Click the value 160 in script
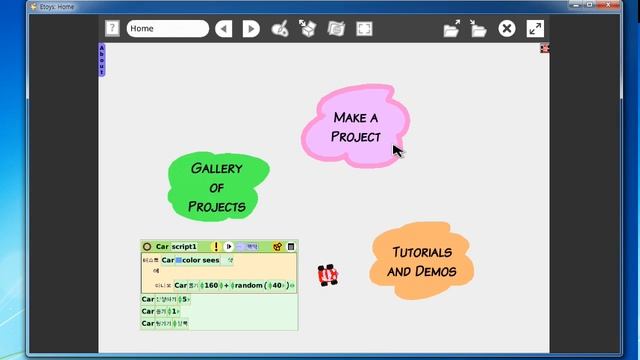 point(211,285)
